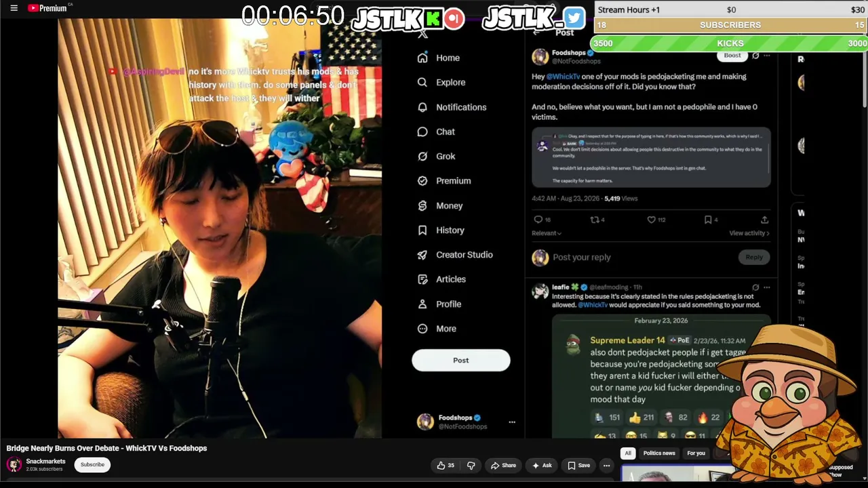Image resolution: width=868 pixels, height=488 pixels.
Task: Open YouTube video more actions menu
Action: pyautogui.click(x=607, y=466)
